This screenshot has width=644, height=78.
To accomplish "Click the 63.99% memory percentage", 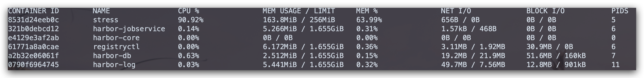I will pos(369,20).
